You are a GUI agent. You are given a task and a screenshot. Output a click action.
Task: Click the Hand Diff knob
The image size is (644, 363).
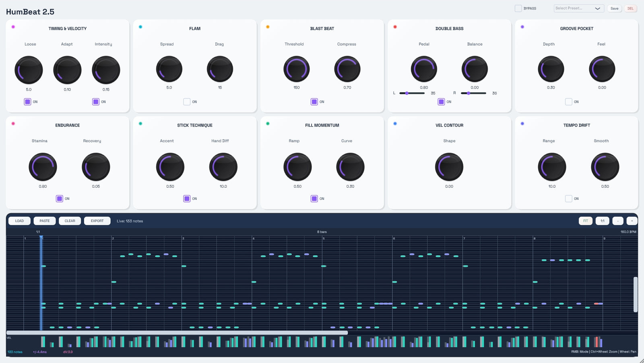223,167
